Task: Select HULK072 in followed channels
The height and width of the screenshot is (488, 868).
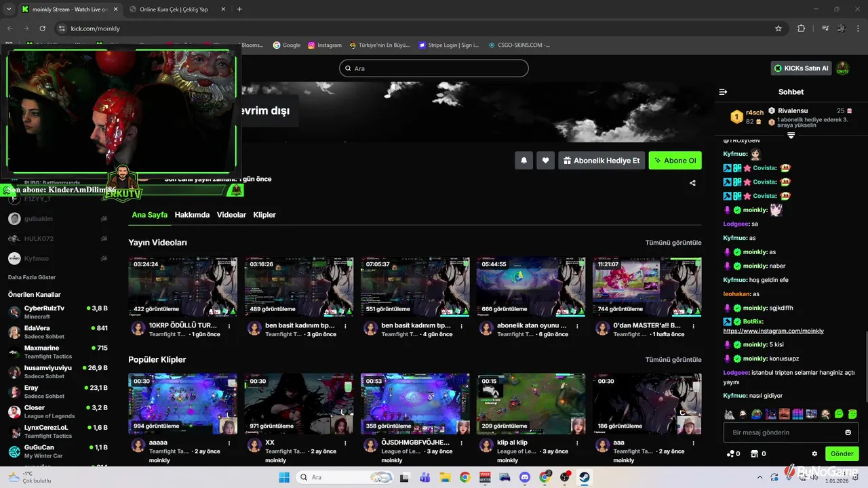Action: click(x=58, y=239)
